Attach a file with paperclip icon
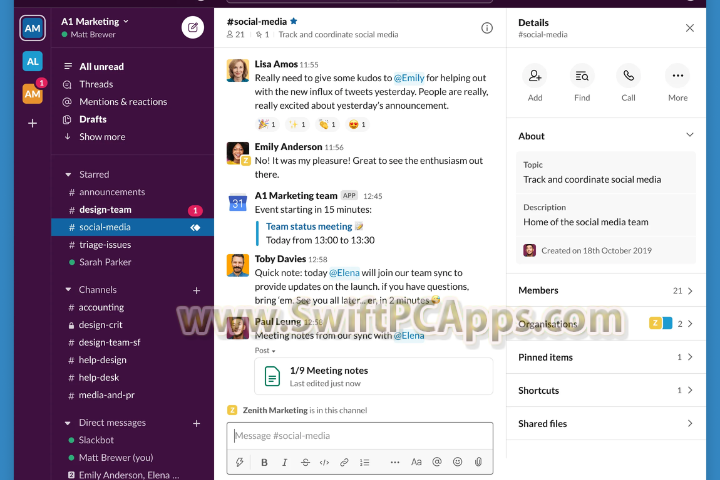This screenshot has width=720, height=480. pyautogui.click(x=478, y=462)
